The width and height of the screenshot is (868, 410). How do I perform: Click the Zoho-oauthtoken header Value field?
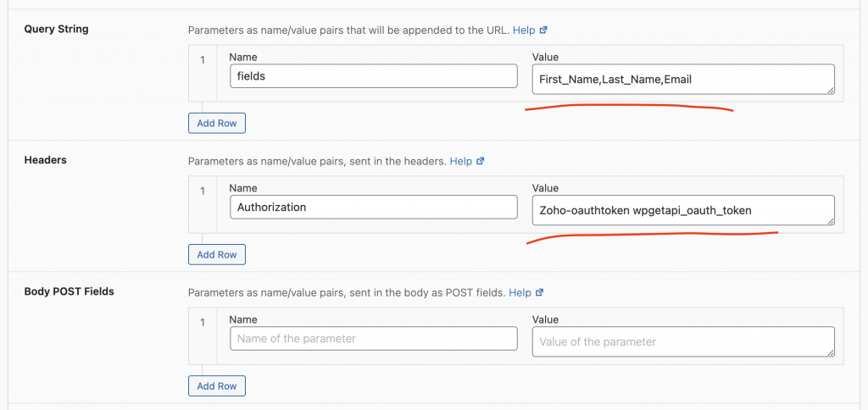[682, 211]
